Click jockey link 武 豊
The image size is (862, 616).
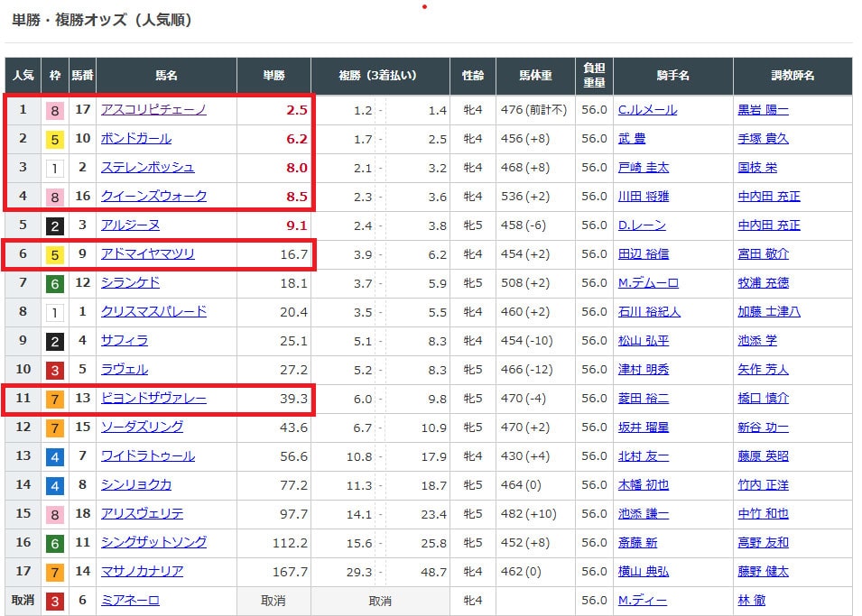[x=632, y=139]
